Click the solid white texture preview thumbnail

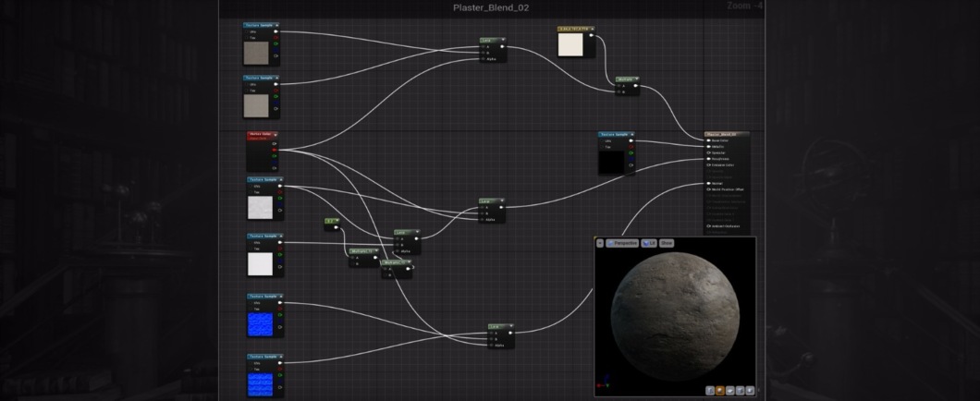click(260, 263)
